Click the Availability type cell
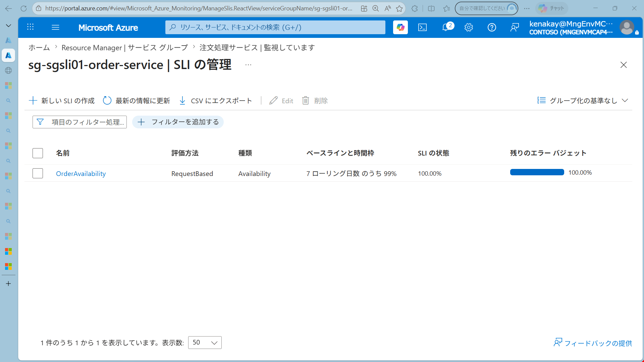This screenshot has width=644, height=362. pyautogui.click(x=255, y=174)
